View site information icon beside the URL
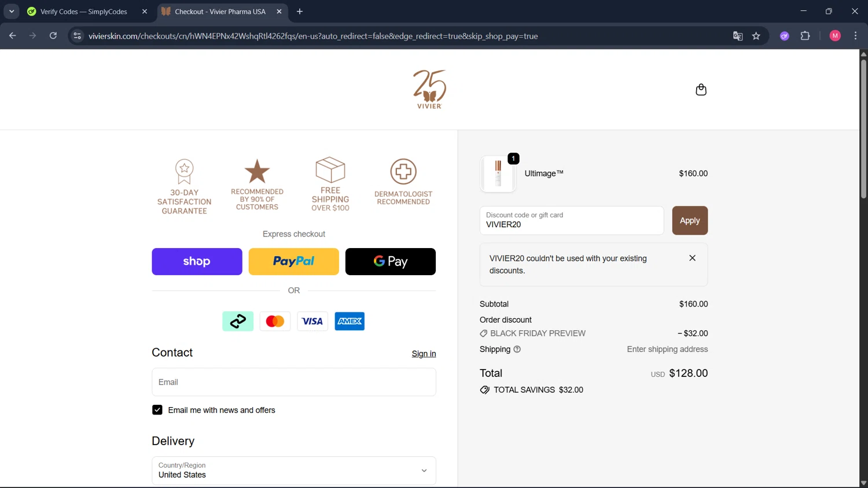 [x=77, y=36]
